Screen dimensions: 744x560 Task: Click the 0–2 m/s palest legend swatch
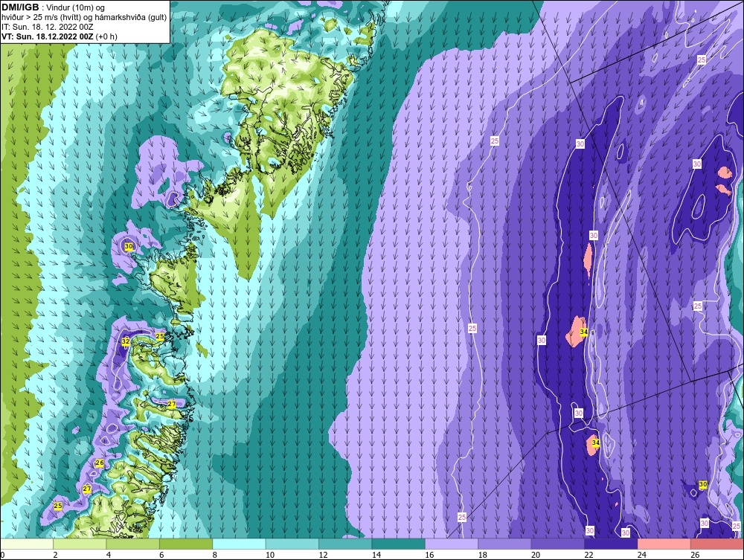coord(27,544)
